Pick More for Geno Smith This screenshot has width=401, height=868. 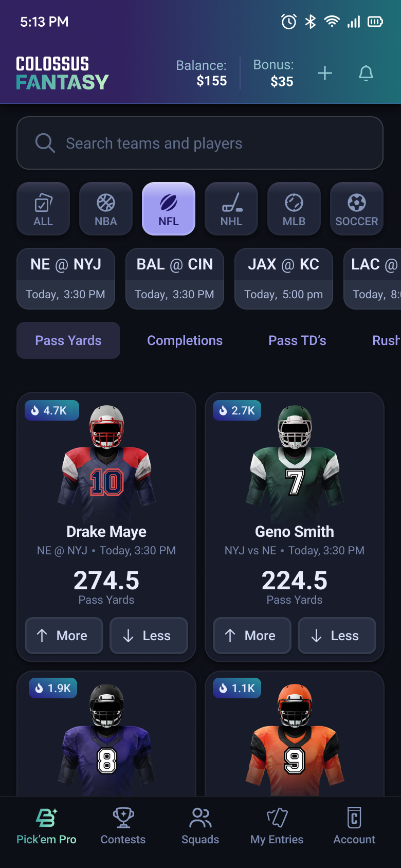(x=252, y=636)
